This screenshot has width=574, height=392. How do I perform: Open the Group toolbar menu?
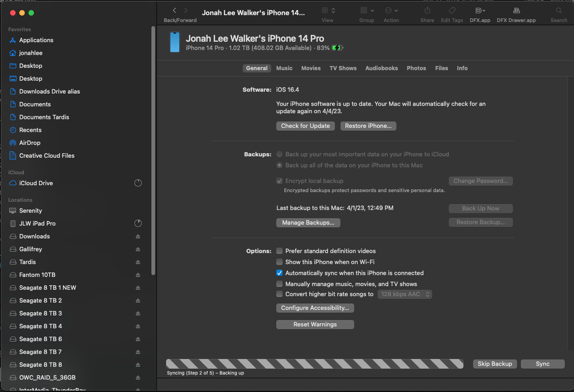point(367,10)
